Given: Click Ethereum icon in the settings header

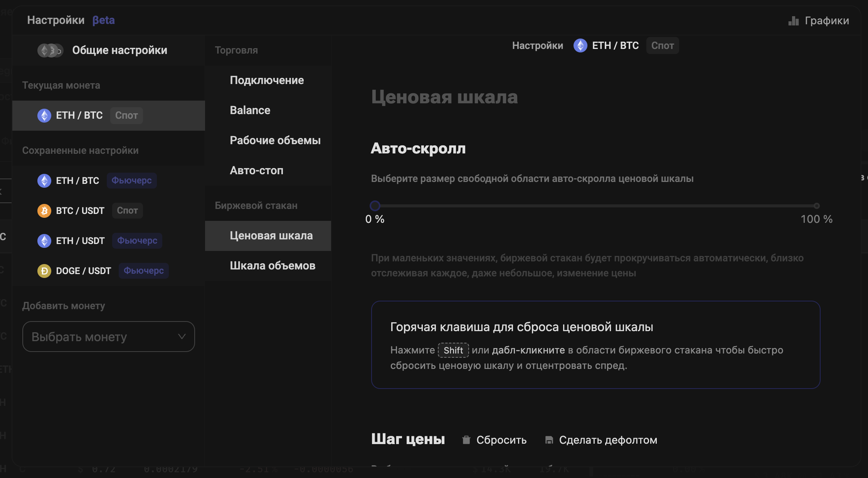Looking at the screenshot, I should click(x=580, y=45).
